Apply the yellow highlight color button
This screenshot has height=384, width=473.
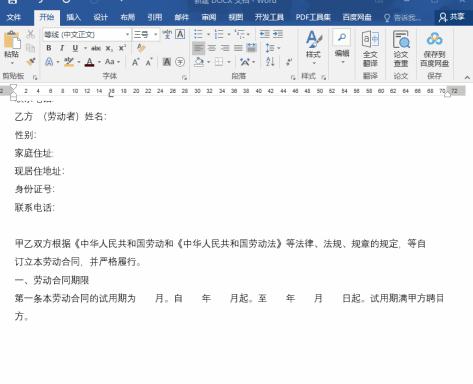coord(69,62)
